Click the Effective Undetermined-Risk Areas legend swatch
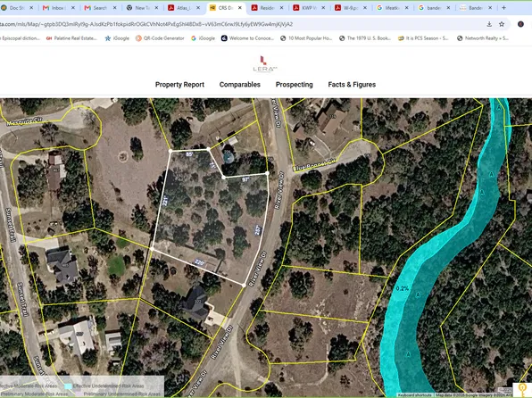The image size is (532, 398). (x=69, y=386)
